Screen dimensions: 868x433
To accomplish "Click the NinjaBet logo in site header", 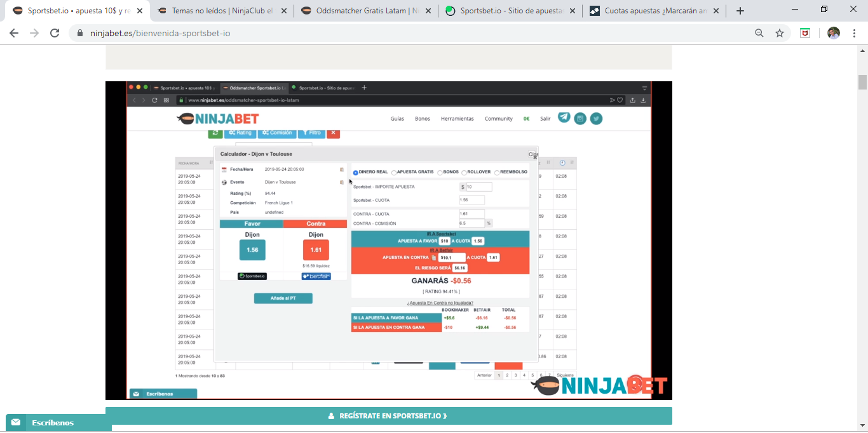I will [x=218, y=118].
